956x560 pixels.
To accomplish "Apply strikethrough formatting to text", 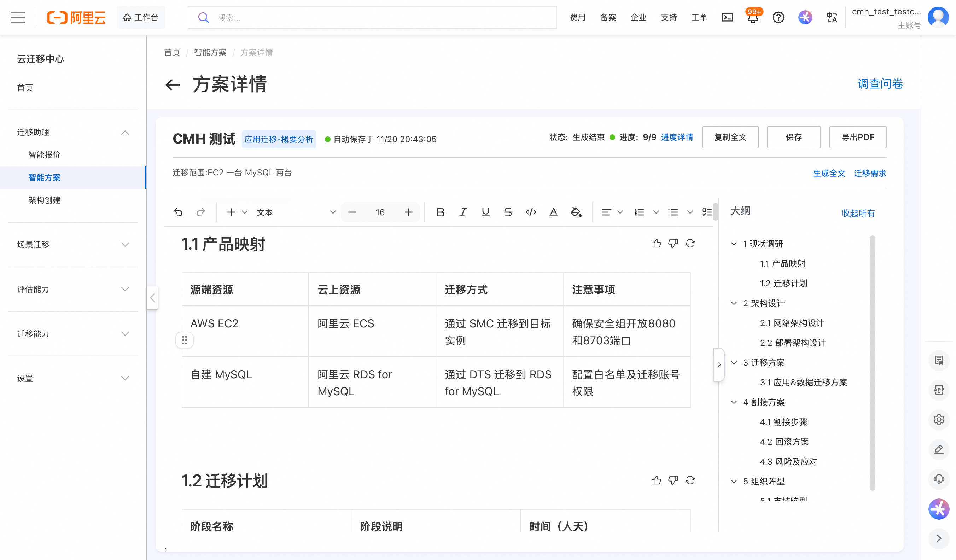I will (x=508, y=212).
